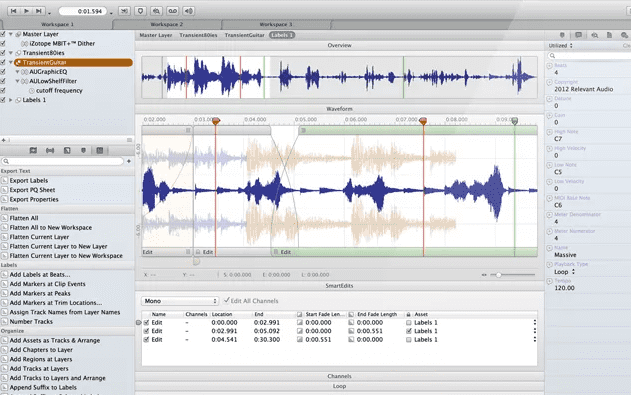Image resolution: width=631 pixels, height=395 pixels.
Task: Toggle the AUGraphicEQ enable checkbox
Action: click(3, 72)
